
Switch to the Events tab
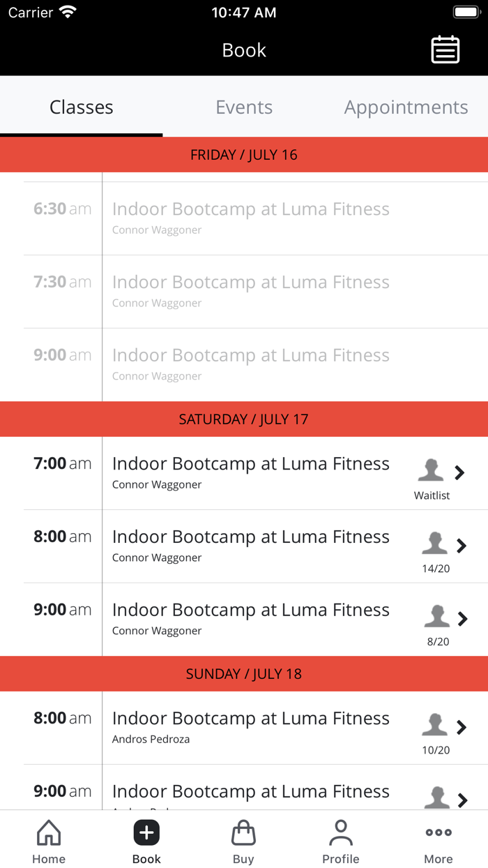243,107
